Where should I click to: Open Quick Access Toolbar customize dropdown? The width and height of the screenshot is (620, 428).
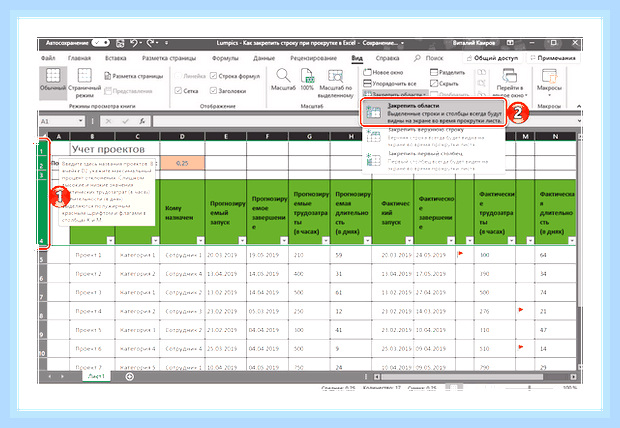point(166,43)
